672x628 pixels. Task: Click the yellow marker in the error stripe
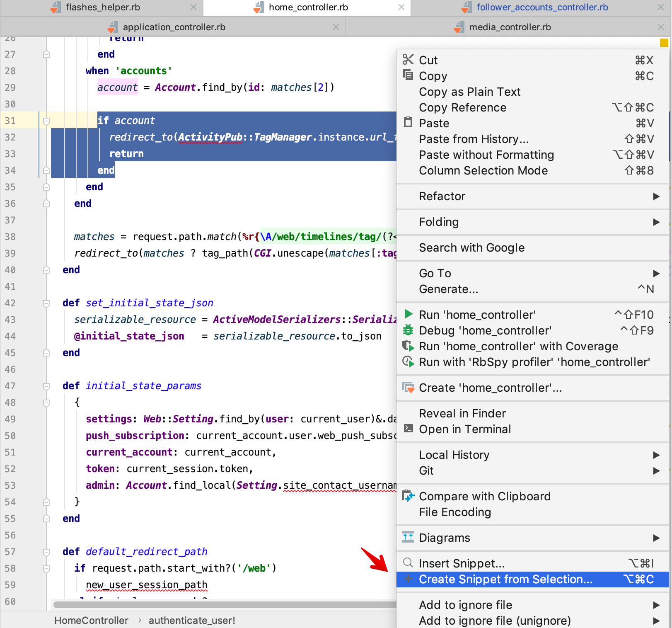(x=664, y=42)
